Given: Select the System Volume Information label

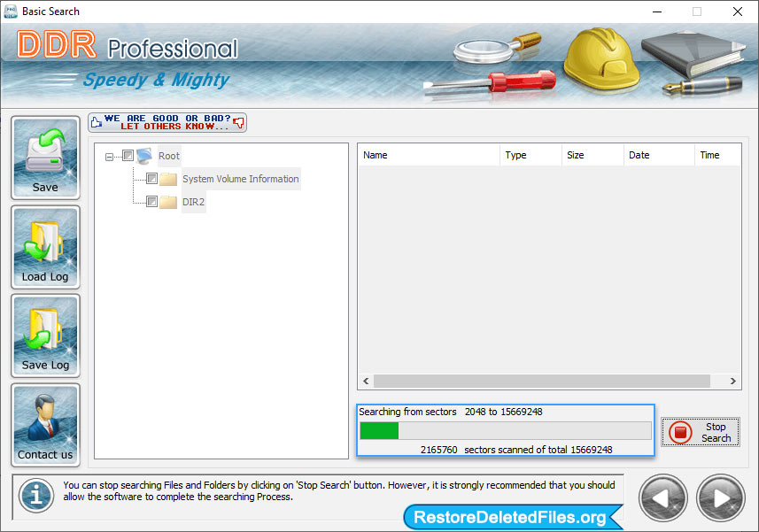Looking at the screenshot, I should [241, 179].
